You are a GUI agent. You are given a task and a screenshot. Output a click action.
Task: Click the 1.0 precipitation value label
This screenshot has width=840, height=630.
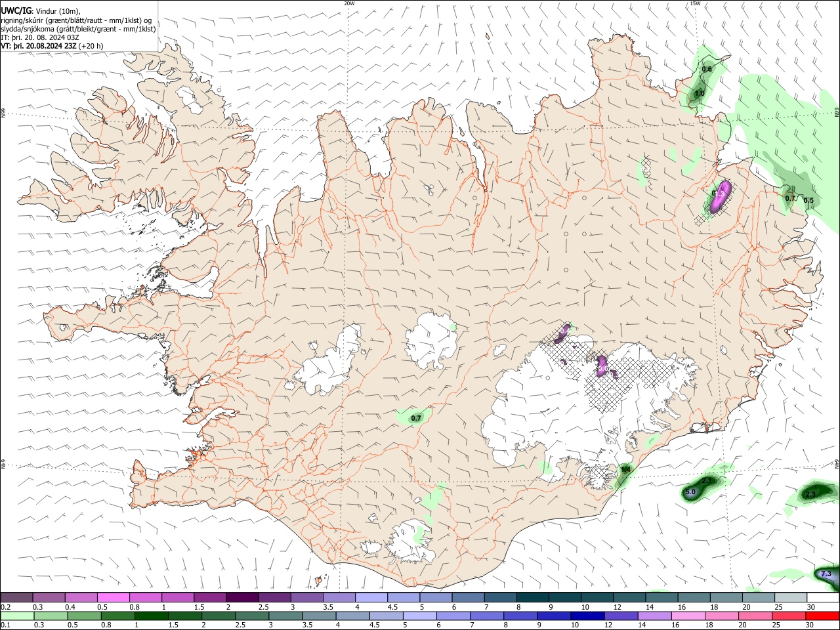pyautogui.click(x=700, y=94)
